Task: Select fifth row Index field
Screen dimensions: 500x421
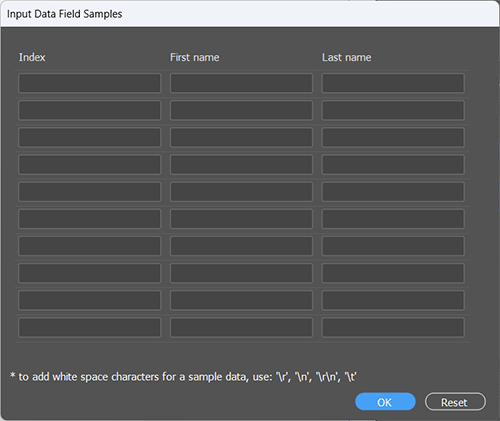Action: (x=90, y=192)
